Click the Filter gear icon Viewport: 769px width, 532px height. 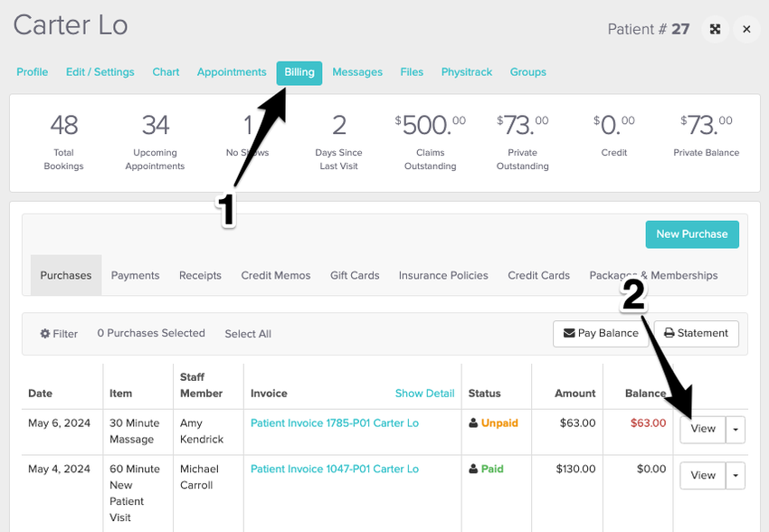coord(45,334)
